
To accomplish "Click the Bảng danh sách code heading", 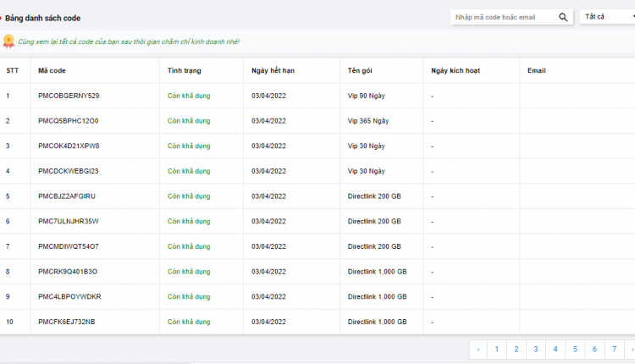I will click(x=43, y=19).
